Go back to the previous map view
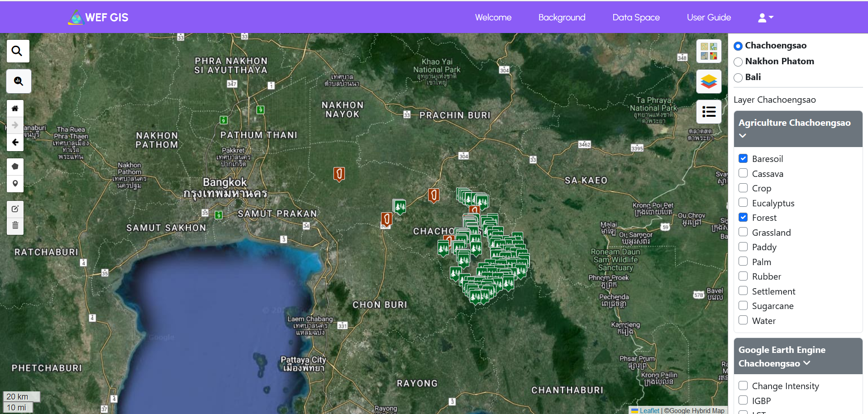The width and height of the screenshot is (868, 414). coord(15,143)
